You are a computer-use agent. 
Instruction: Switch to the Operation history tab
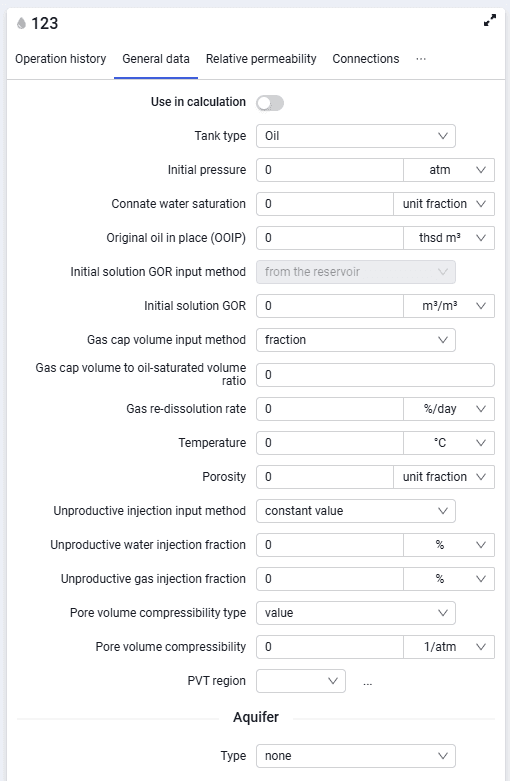60,59
